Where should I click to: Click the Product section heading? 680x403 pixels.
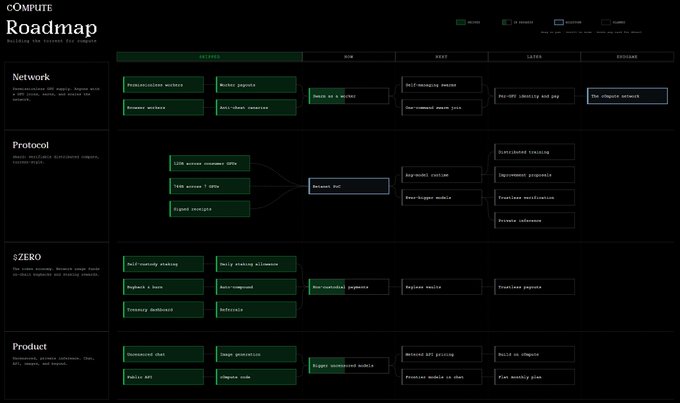click(29, 346)
